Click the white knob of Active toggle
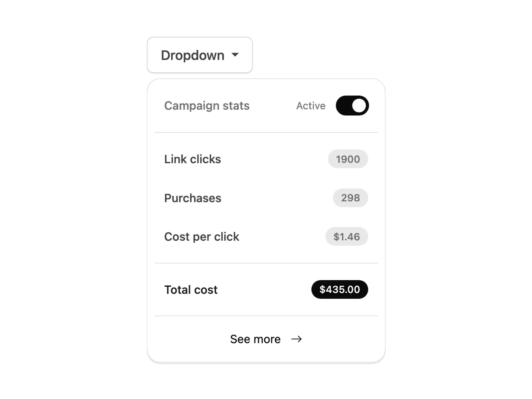Viewport: 532px width, 399px height. (x=359, y=106)
